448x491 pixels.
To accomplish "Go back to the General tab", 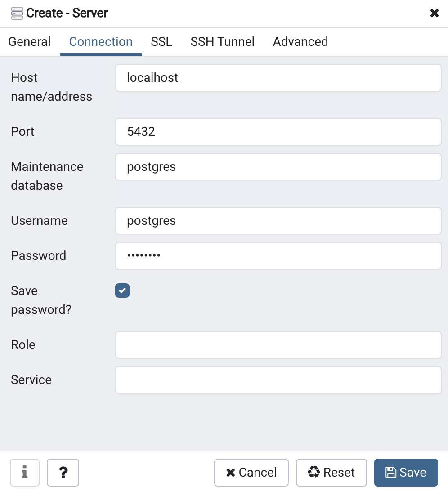I will pyautogui.click(x=29, y=41).
